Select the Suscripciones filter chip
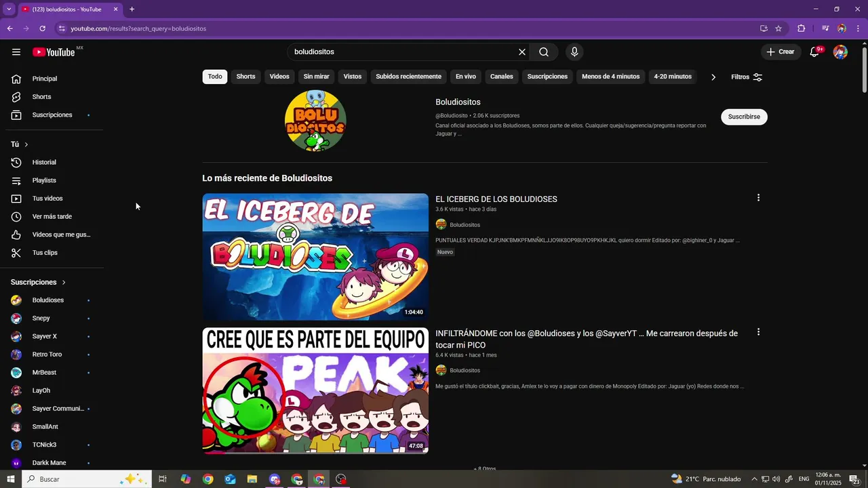The width and height of the screenshot is (868, 488). click(547, 77)
